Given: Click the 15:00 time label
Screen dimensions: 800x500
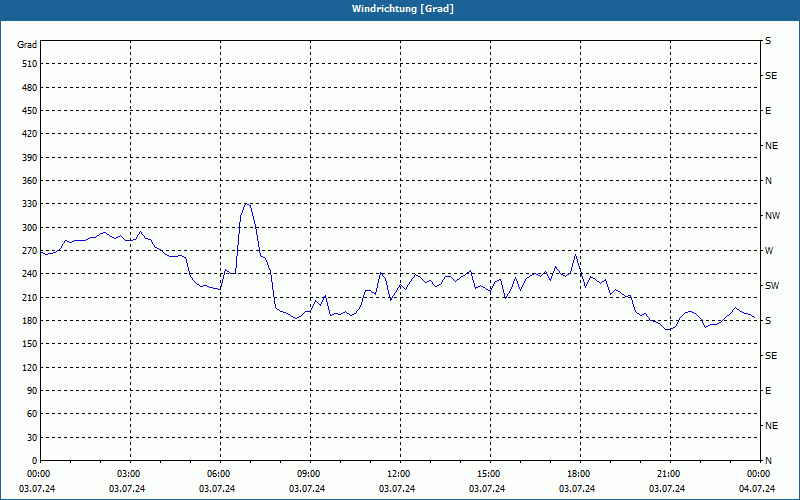Looking at the screenshot, I should (x=487, y=474).
